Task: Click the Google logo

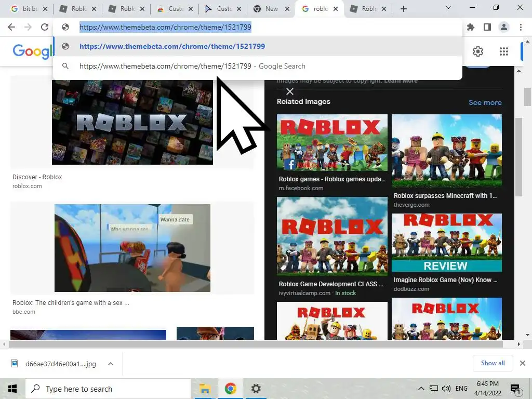Action: [x=33, y=51]
